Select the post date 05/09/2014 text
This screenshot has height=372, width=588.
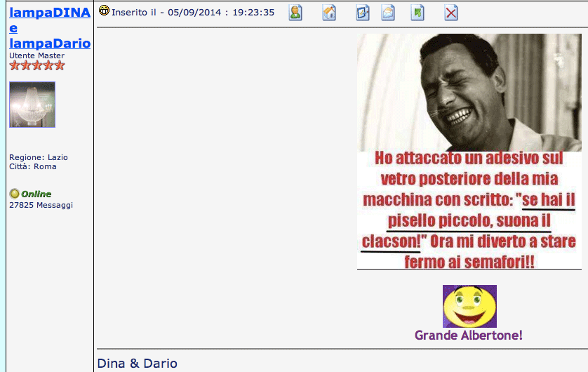[194, 13]
